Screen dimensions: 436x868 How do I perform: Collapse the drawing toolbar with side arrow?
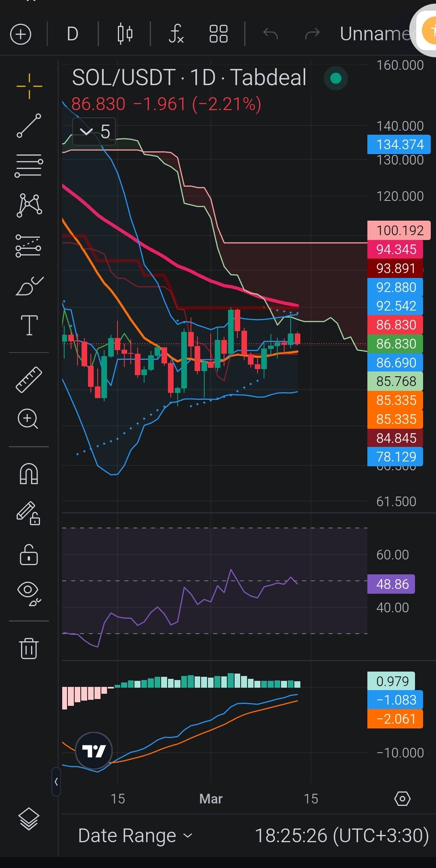click(x=56, y=782)
